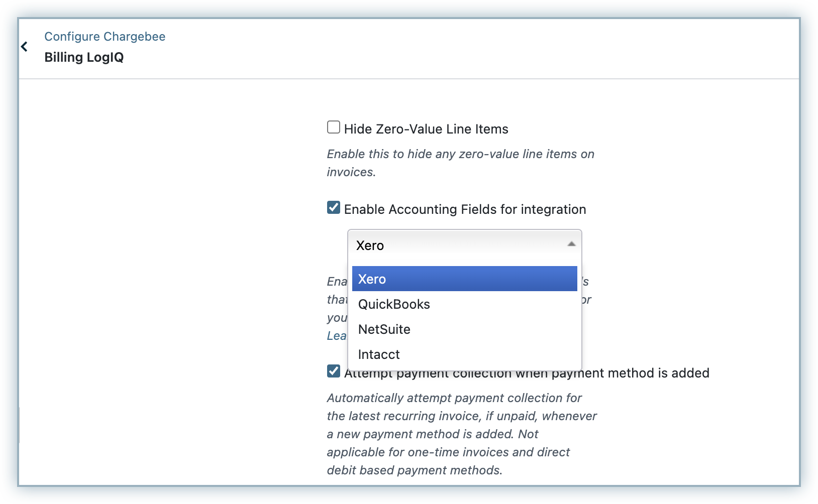Screen dimensions: 818x504
Task: Click the partially hidden Learn more link
Action: pyautogui.click(x=337, y=336)
